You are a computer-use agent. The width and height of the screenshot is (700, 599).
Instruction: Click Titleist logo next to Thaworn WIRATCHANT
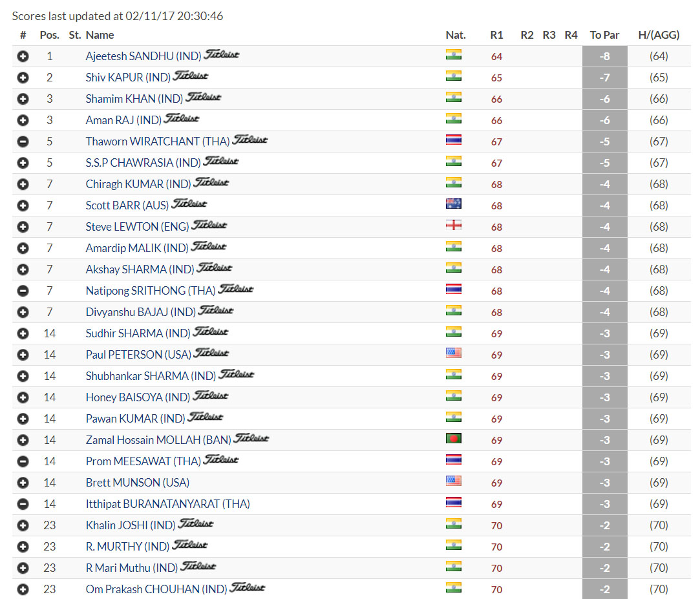tap(250, 140)
